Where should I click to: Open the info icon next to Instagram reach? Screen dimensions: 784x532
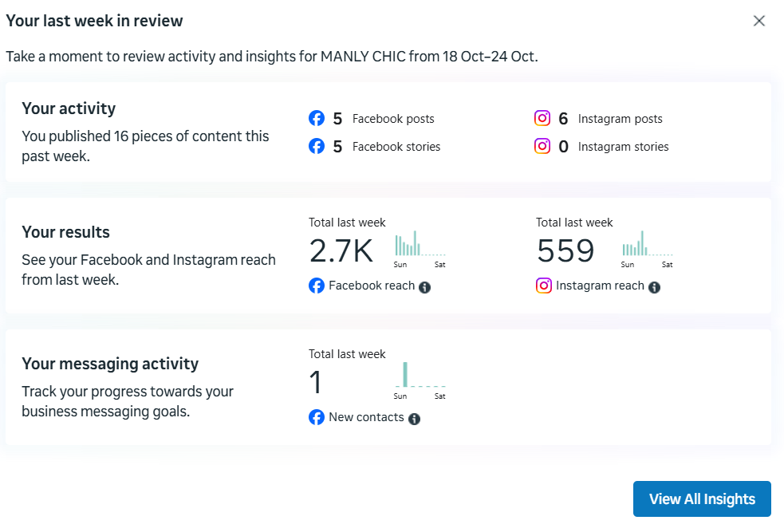(x=654, y=287)
